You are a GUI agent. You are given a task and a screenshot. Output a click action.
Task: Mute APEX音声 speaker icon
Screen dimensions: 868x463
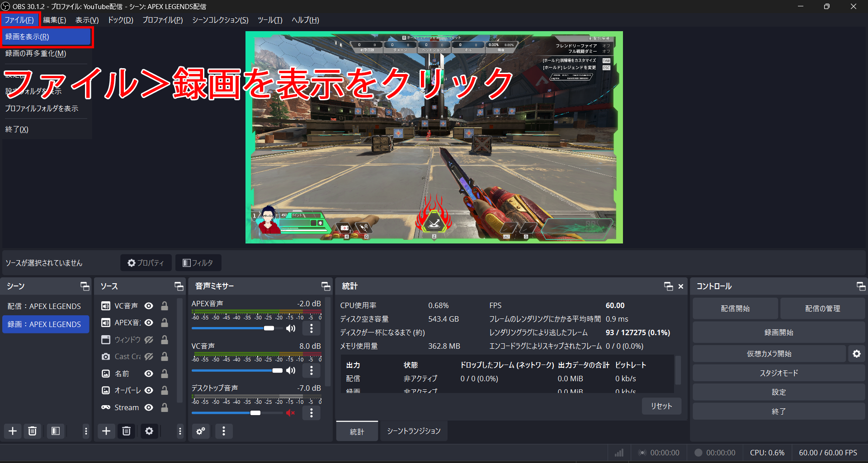tap(291, 328)
